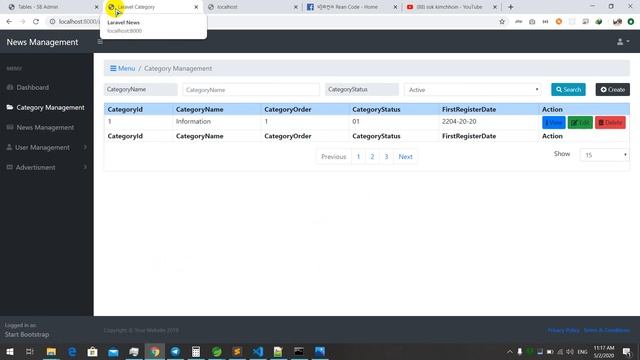Click the Create button
The height and width of the screenshot is (360, 640).
[x=613, y=89]
